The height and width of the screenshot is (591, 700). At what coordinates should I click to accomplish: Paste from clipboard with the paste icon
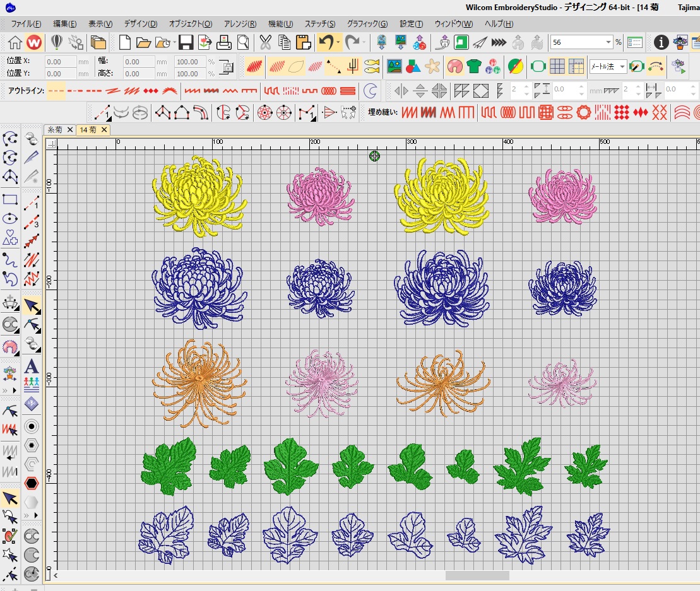click(x=303, y=42)
